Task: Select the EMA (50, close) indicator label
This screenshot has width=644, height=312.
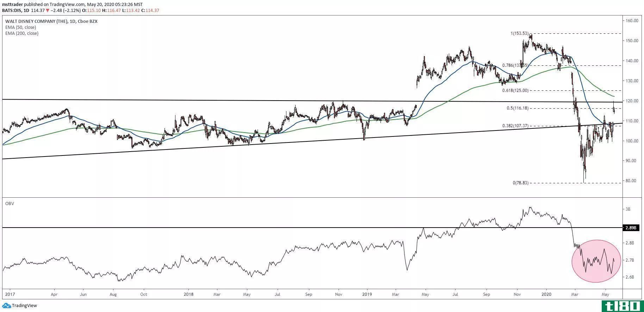Action: point(20,27)
